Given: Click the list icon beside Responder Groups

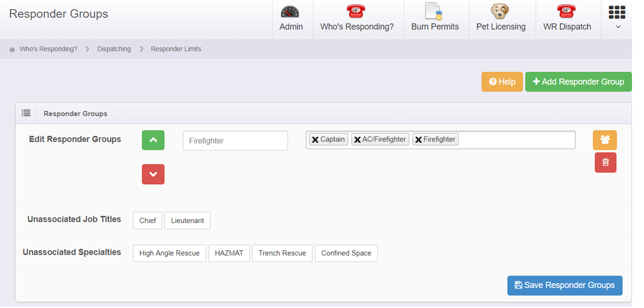Looking at the screenshot, I should pos(26,113).
